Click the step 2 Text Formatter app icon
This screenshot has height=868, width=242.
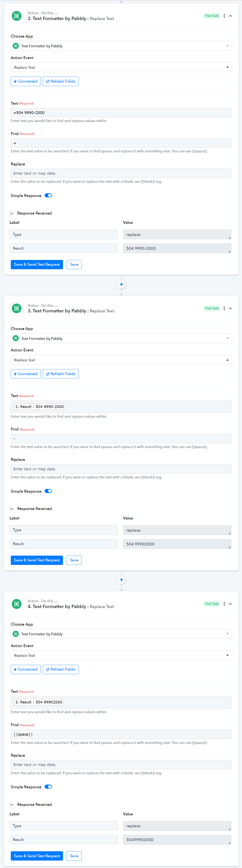click(x=17, y=16)
